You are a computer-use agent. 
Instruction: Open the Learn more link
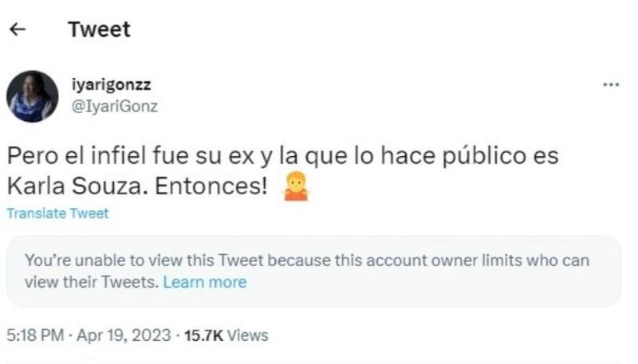click(205, 282)
